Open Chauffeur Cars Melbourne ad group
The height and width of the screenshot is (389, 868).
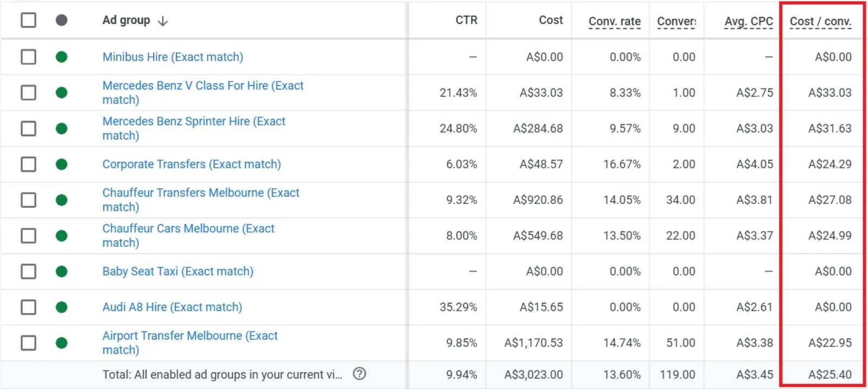pyautogui.click(x=188, y=235)
